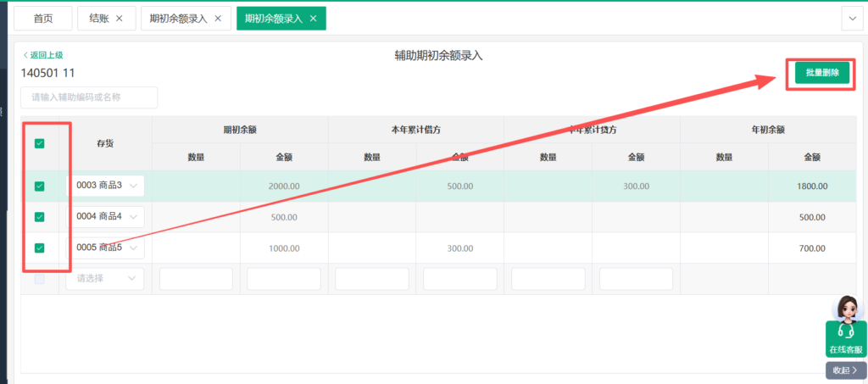The image size is (868, 384).
Task: Go back via 返回上级 link
Action: 42,55
